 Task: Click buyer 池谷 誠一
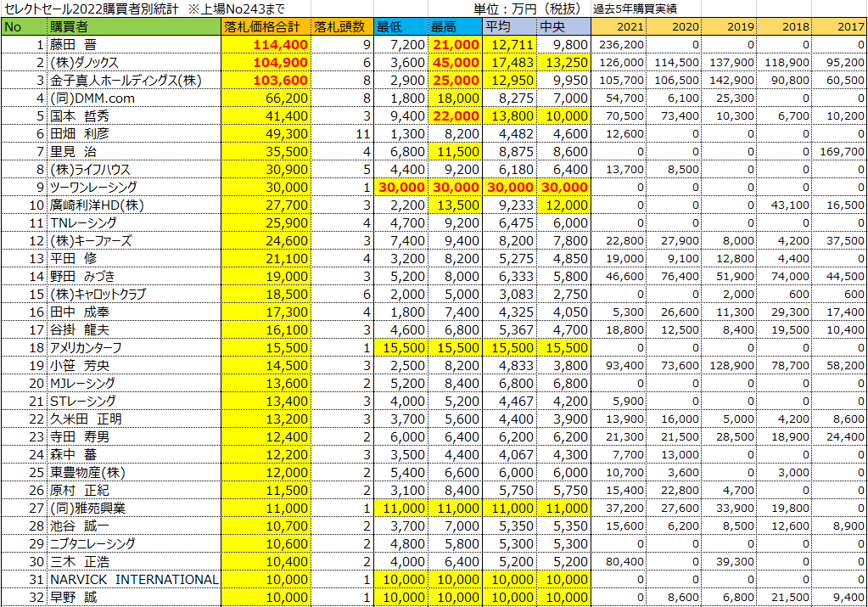pos(80,526)
